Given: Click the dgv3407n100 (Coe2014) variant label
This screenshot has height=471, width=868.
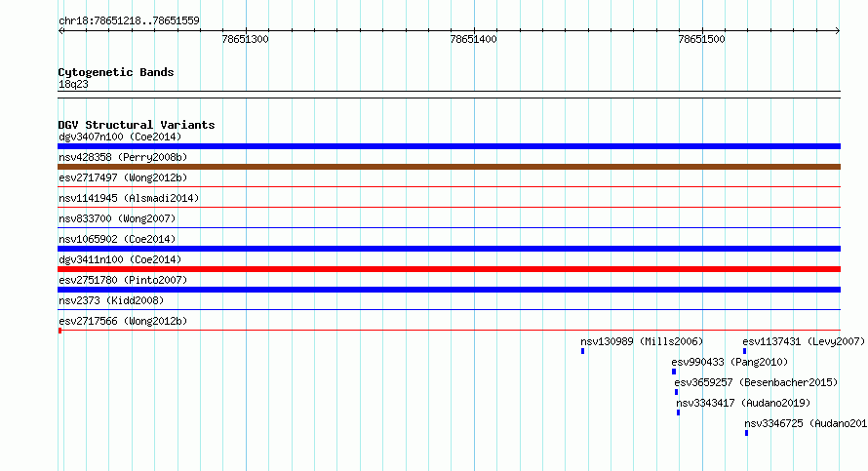Looking at the screenshot, I should click(120, 137).
